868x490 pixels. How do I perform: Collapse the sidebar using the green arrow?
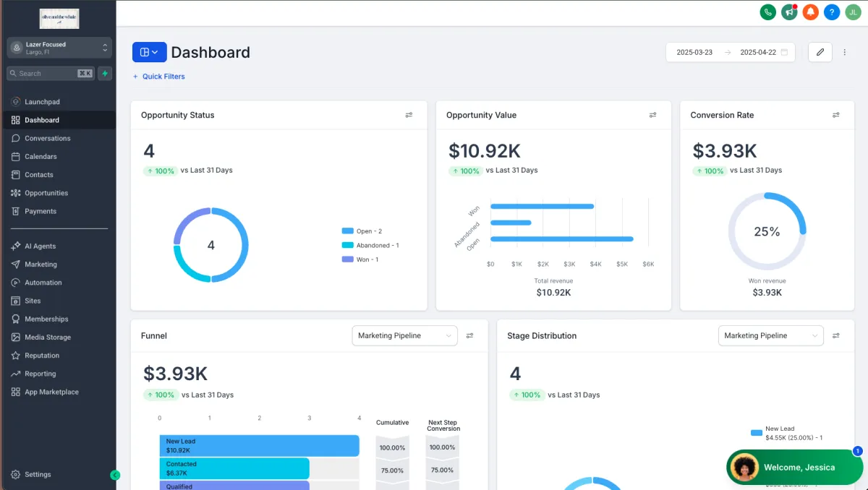pyautogui.click(x=115, y=475)
